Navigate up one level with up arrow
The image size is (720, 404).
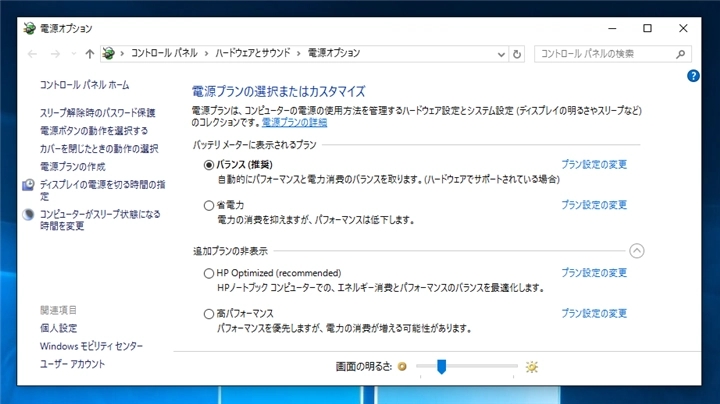click(x=90, y=54)
